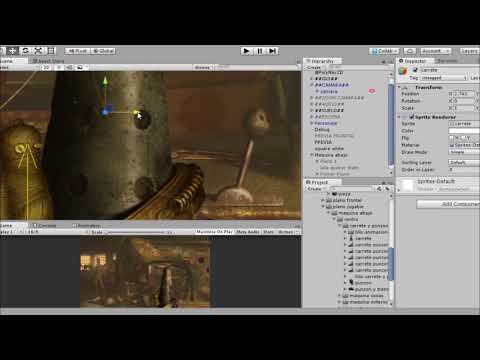Image resolution: width=480 pixels, height=360 pixels.
Task: Open the cloud services button
Action: pyautogui.click(x=410, y=51)
